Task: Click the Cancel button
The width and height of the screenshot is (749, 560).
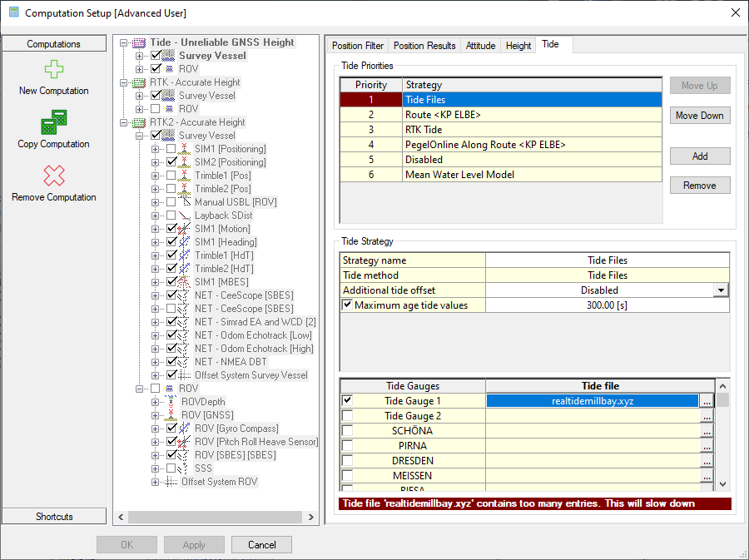Action: click(x=261, y=545)
